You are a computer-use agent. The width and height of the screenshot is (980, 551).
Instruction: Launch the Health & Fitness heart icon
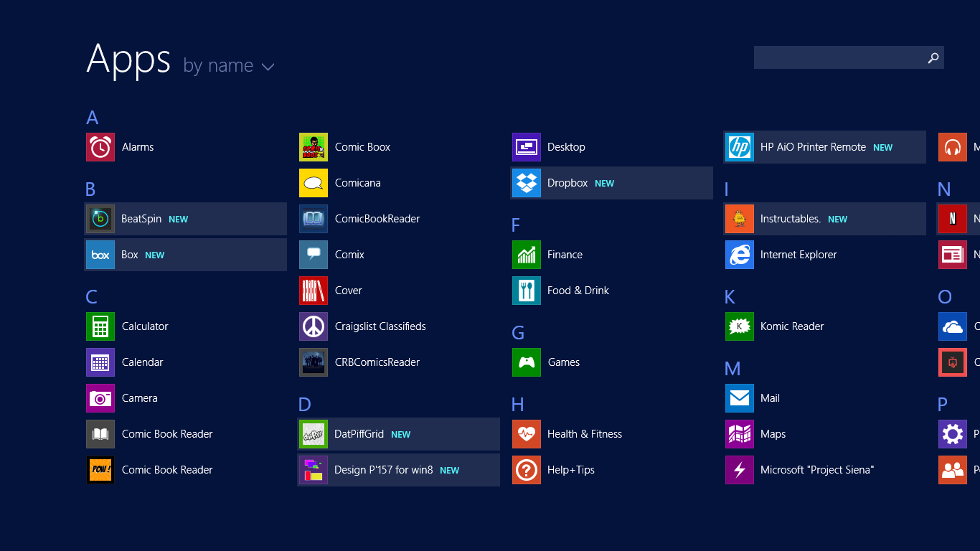(527, 434)
